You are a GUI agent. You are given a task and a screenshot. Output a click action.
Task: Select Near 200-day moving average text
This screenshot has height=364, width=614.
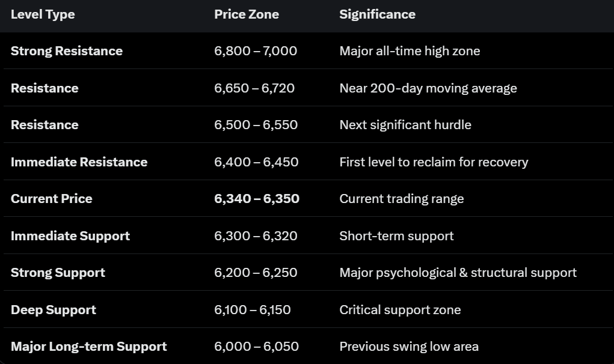[x=428, y=88]
